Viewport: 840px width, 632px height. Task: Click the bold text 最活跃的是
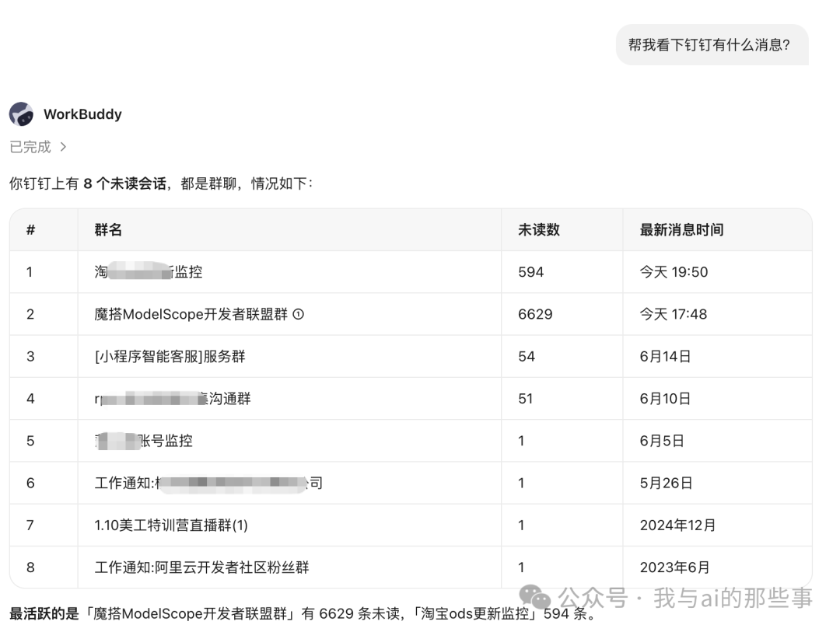coord(44,614)
